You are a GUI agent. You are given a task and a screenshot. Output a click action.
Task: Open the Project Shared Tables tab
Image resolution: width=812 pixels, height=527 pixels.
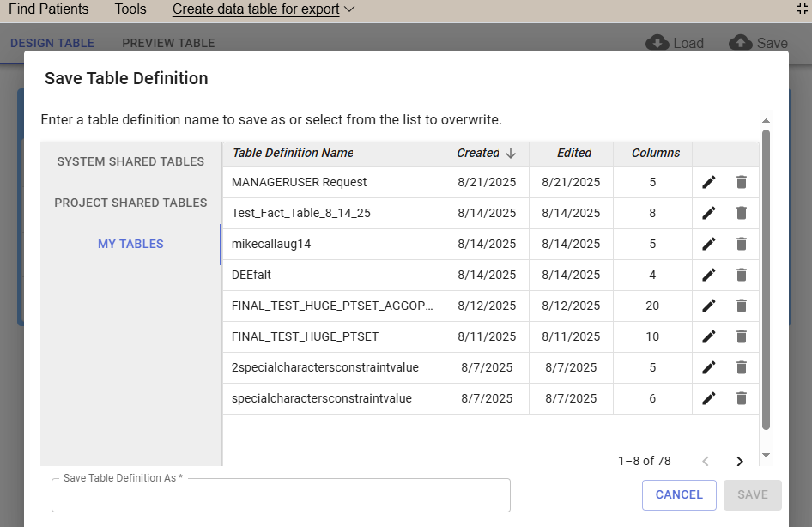(x=130, y=203)
